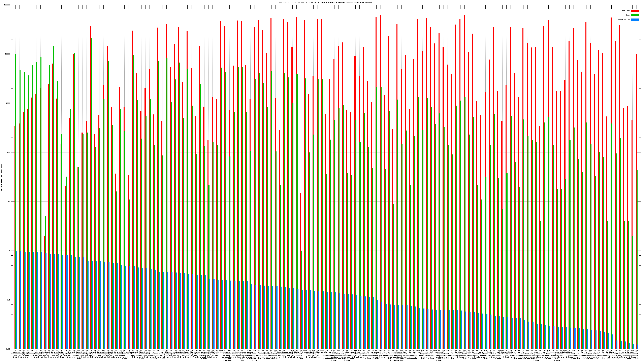Click the green Spam legend swatch
The height and width of the screenshot is (362, 644).
tap(635, 15)
